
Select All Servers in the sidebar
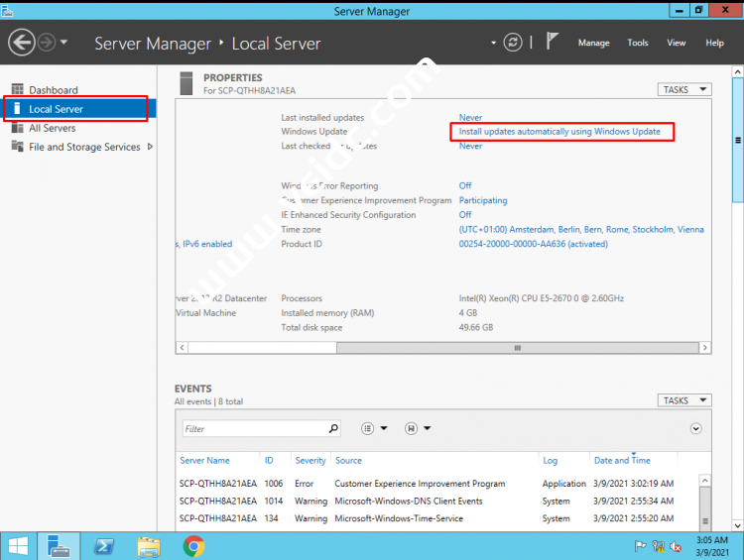[52, 128]
